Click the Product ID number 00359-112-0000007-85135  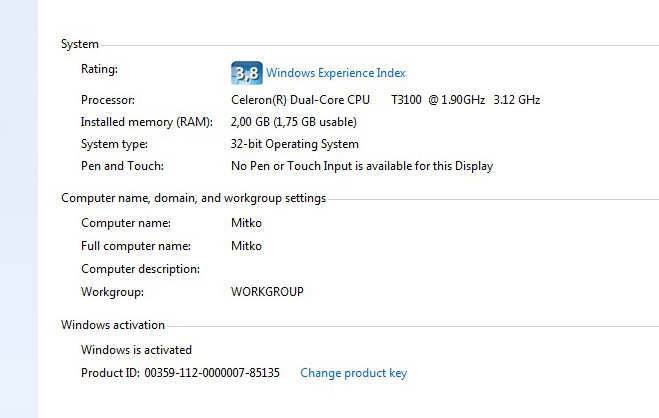pos(212,373)
